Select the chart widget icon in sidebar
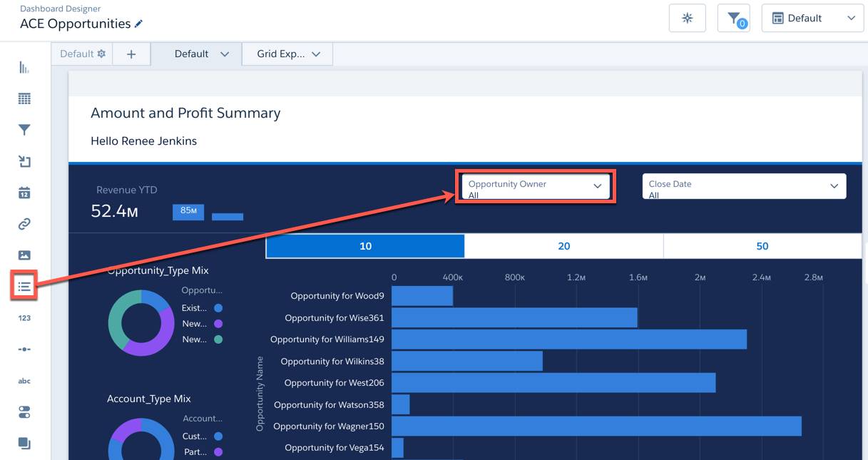 coord(24,68)
